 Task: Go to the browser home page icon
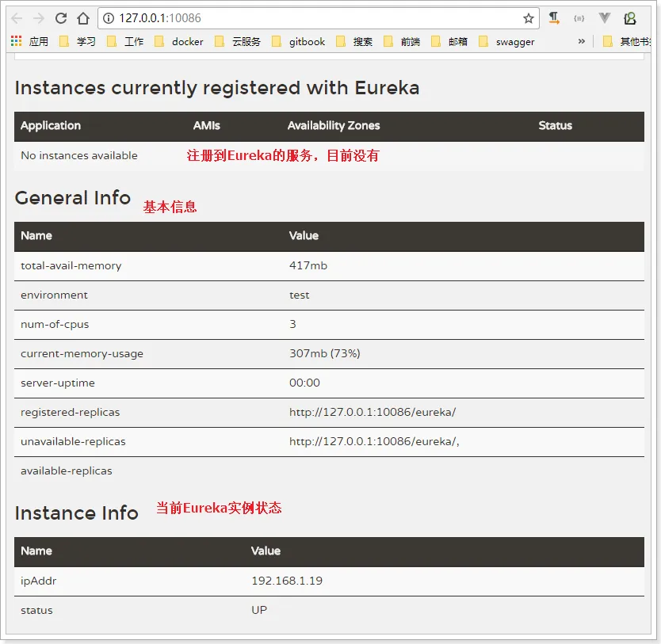(x=83, y=18)
